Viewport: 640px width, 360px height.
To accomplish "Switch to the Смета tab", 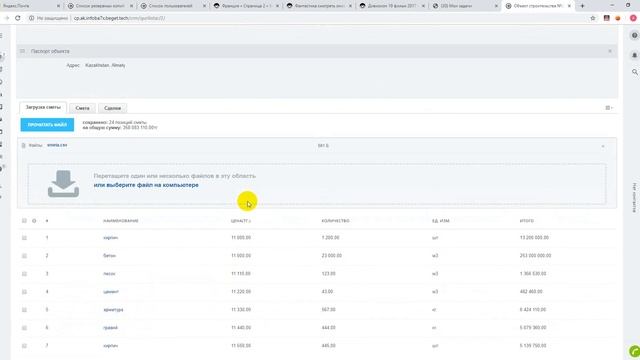I will click(x=82, y=108).
